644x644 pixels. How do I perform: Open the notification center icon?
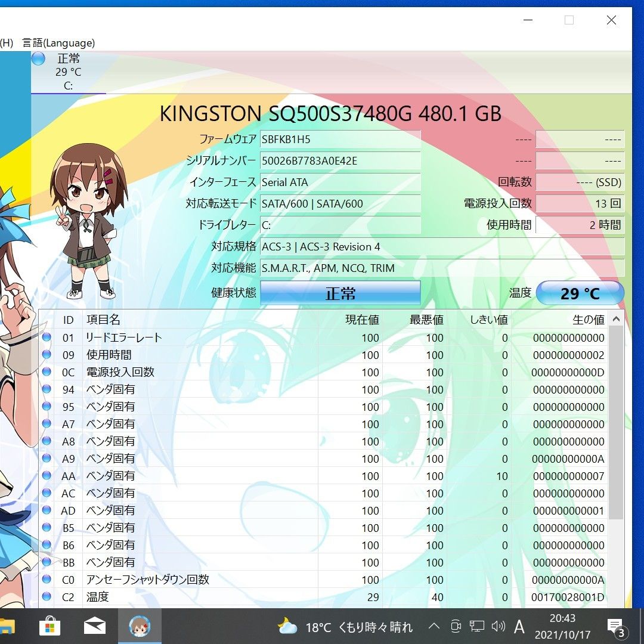click(x=616, y=627)
